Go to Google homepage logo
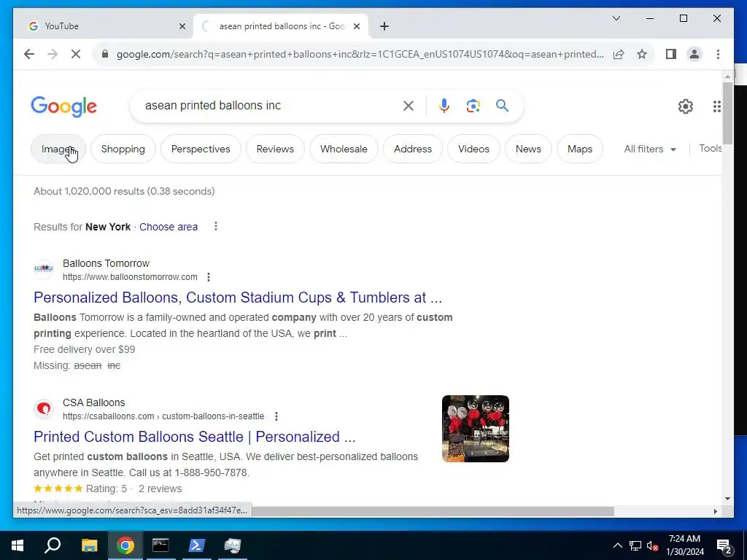 [64, 106]
